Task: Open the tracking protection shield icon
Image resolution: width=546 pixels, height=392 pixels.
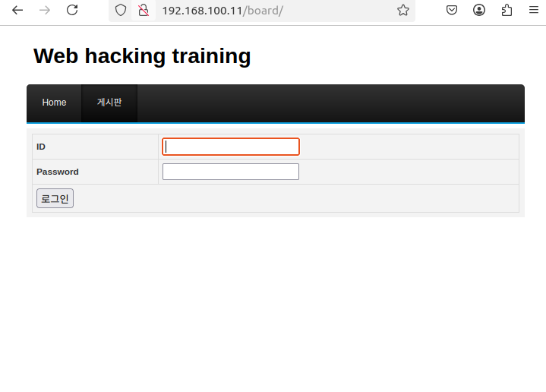Action: coord(121,11)
